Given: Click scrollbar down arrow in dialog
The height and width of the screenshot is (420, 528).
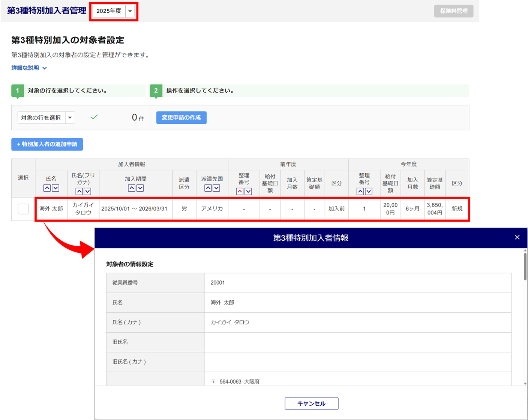Looking at the screenshot, I should 525,383.
